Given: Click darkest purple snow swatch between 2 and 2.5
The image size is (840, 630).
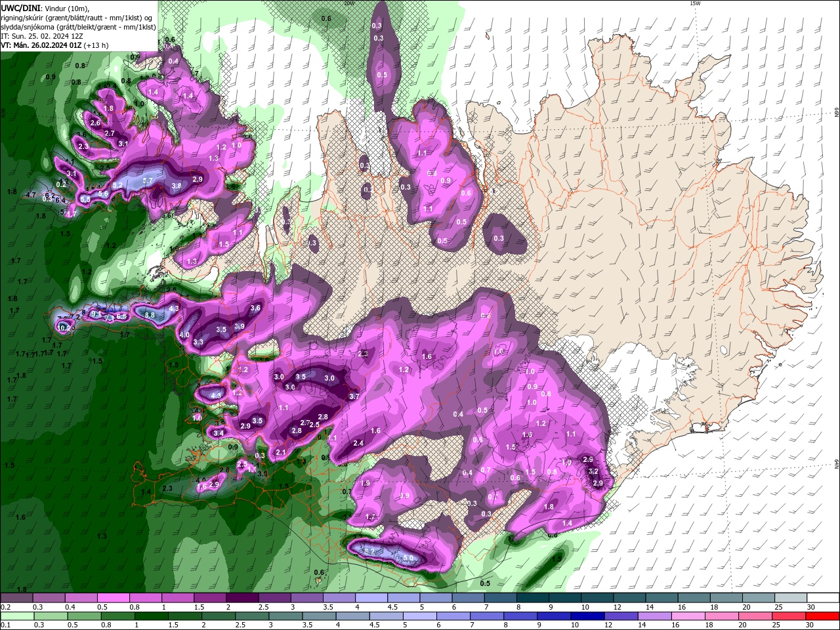Looking at the screenshot, I should coord(241,598).
